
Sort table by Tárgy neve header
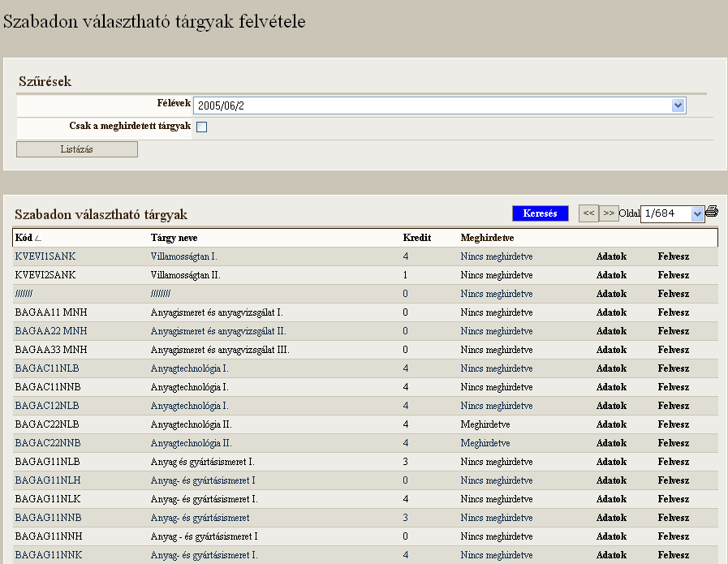(x=174, y=238)
